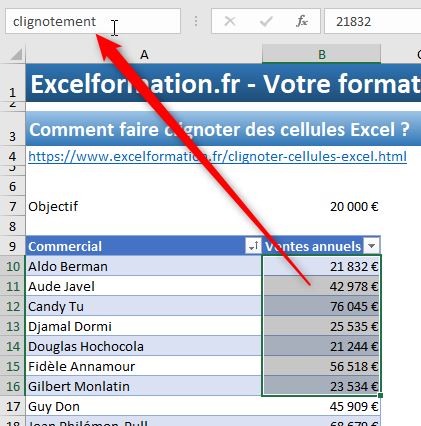Select row 11 header

click(x=13, y=286)
